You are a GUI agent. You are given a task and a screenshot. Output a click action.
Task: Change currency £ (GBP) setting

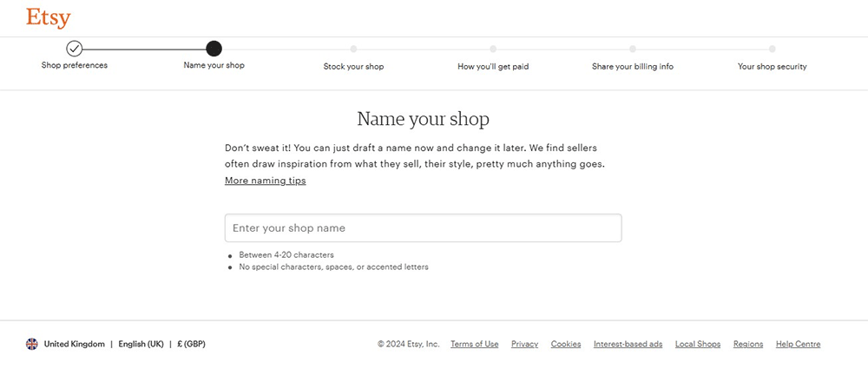click(191, 344)
